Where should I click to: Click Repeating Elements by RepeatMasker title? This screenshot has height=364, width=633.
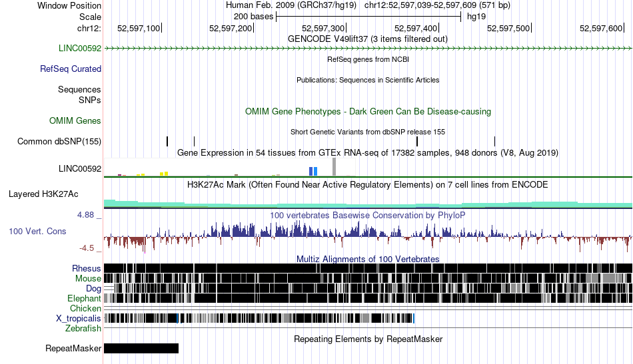point(368,339)
